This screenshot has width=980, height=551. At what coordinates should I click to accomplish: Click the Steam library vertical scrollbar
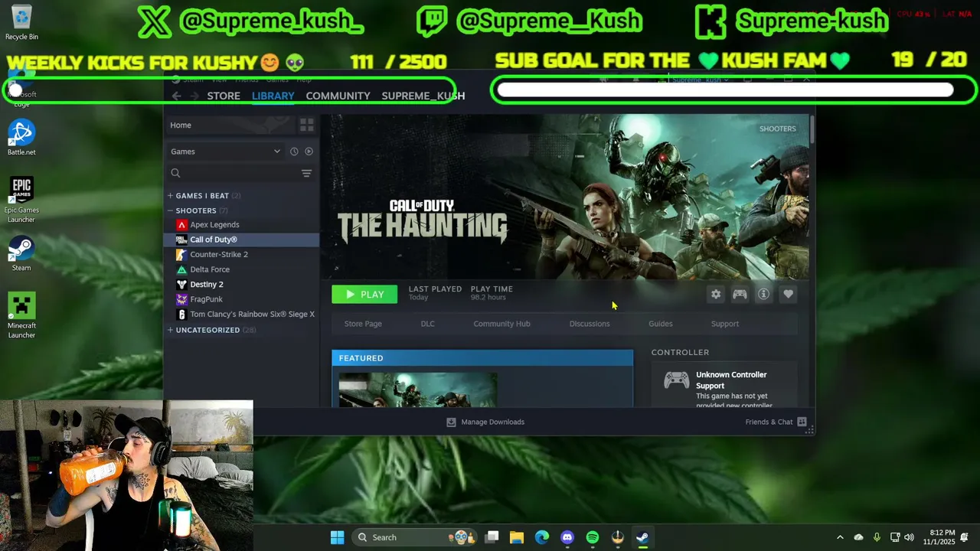click(812, 129)
